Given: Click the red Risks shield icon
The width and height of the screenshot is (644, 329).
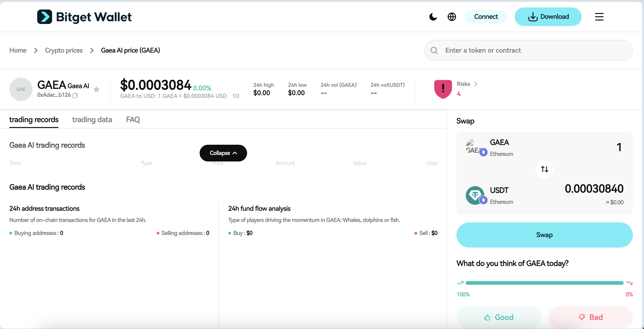Looking at the screenshot, I should coord(443,89).
